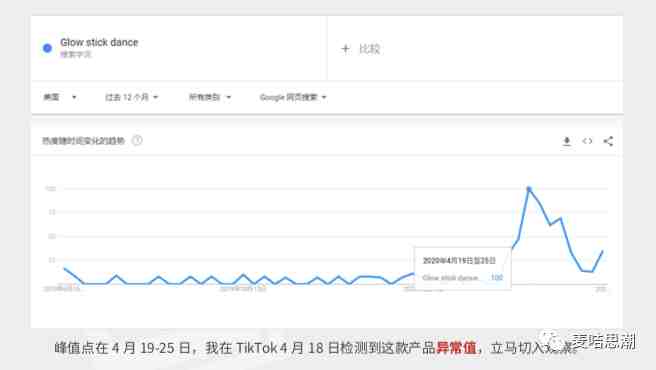Click the Glow stick dance search term
This screenshot has height=370, width=656.
pyautogui.click(x=99, y=42)
